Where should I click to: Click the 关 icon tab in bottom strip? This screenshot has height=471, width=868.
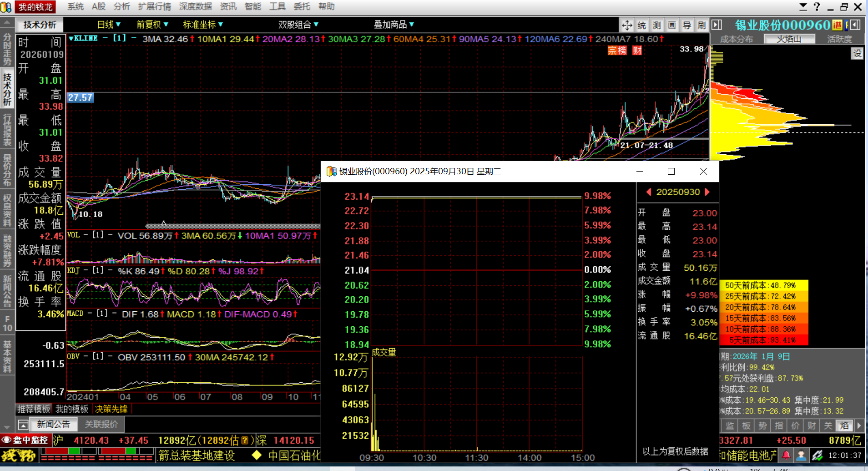(x=828, y=425)
